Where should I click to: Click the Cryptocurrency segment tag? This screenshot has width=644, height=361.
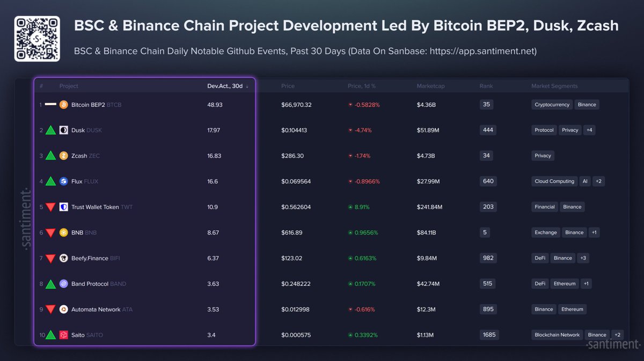click(x=552, y=105)
